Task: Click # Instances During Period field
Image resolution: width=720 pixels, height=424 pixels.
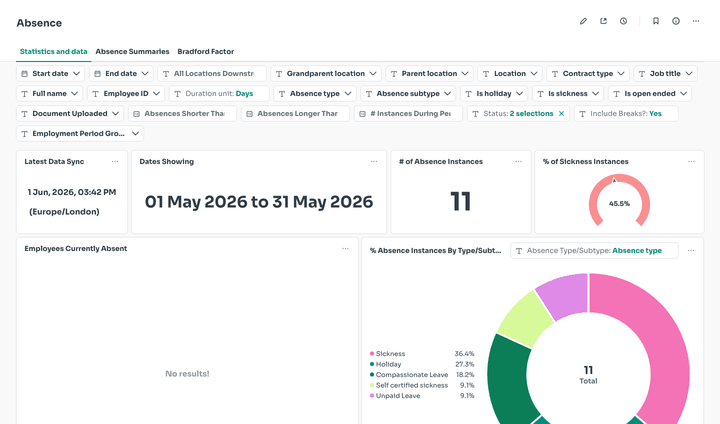Action: (408, 113)
